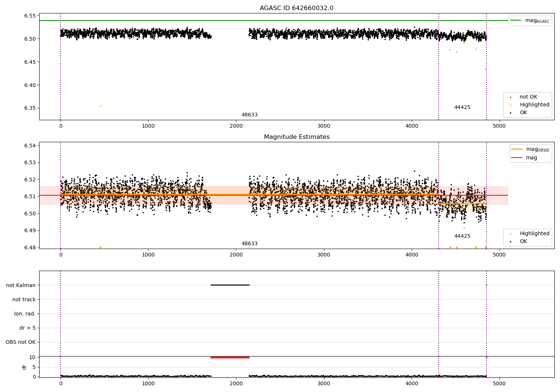Click the 'not Kalman' row label
Viewport: 560px width, 392px height.
pyautogui.click(x=21, y=285)
